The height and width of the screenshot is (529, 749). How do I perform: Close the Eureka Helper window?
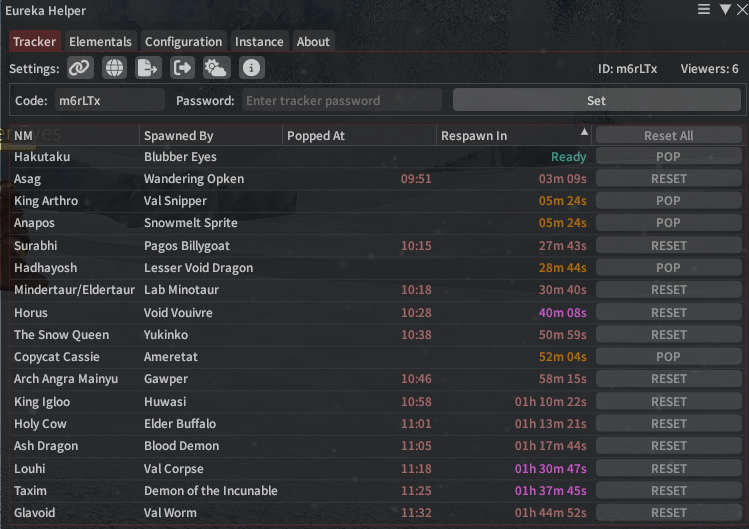(742, 9)
